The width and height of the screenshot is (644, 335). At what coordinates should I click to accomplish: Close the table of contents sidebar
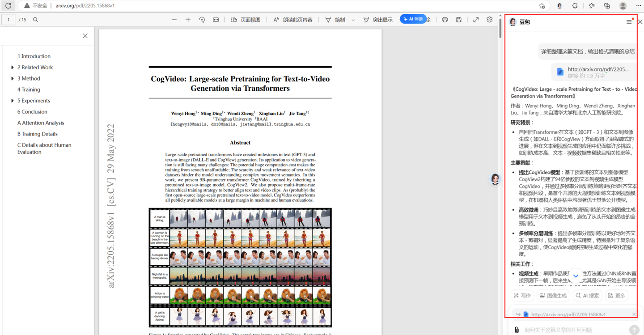click(85, 36)
